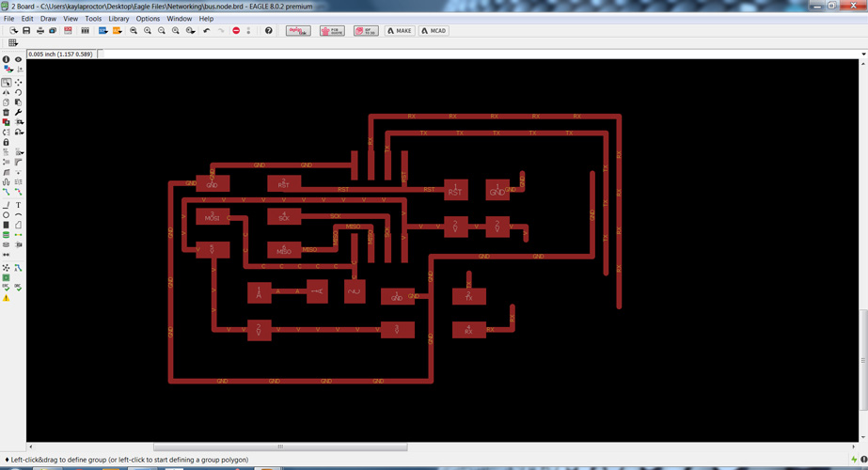Viewport: 868px width, 470px height.
Task: Select the Change wrench tool
Action: pyautogui.click(x=18, y=113)
